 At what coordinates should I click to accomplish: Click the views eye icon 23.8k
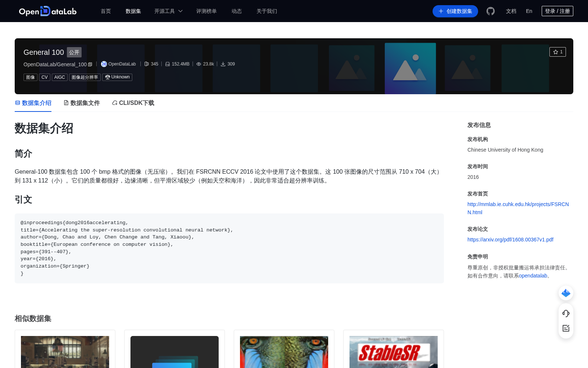point(199,64)
